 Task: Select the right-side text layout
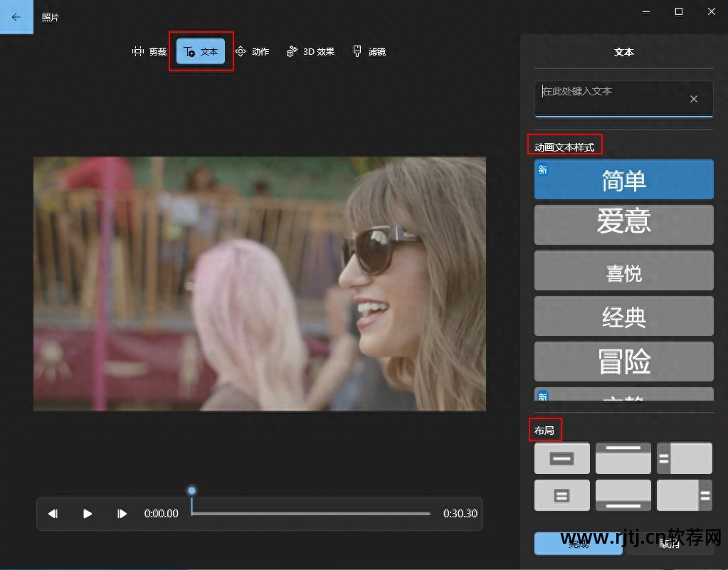tap(684, 495)
